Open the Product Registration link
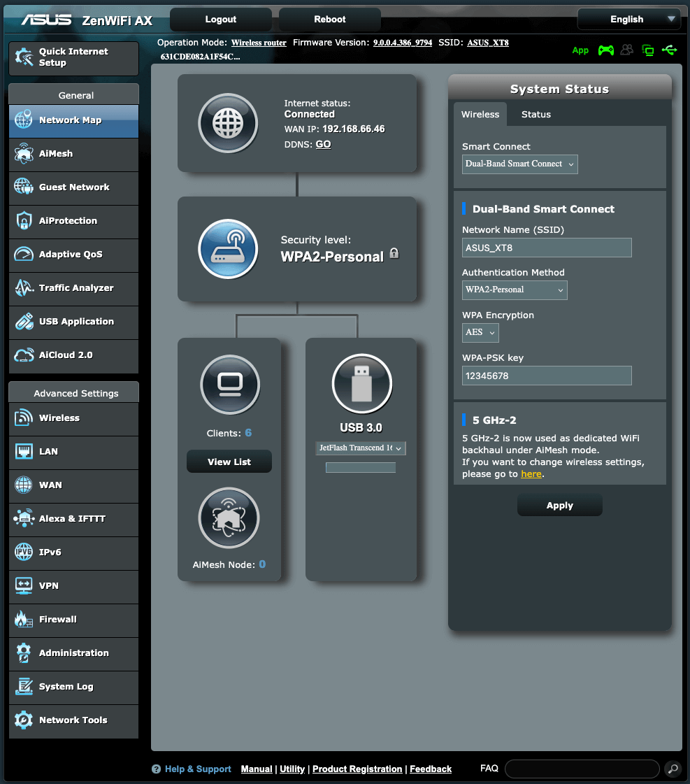The width and height of the screenshot is (690, 784). 357,769
